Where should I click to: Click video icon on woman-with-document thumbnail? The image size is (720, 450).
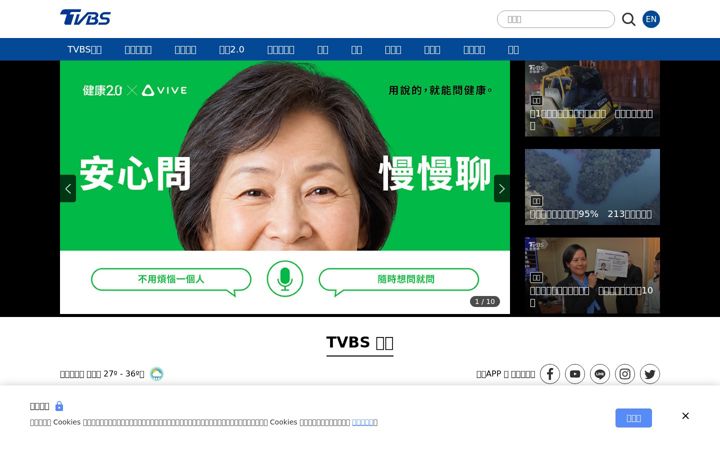pyautogui.click(x=536, y=277)
